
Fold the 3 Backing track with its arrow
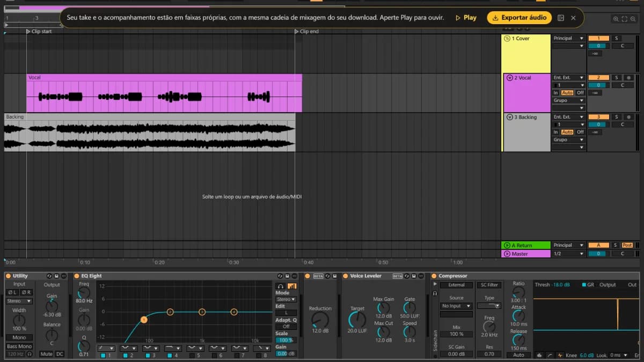(510, 117)
